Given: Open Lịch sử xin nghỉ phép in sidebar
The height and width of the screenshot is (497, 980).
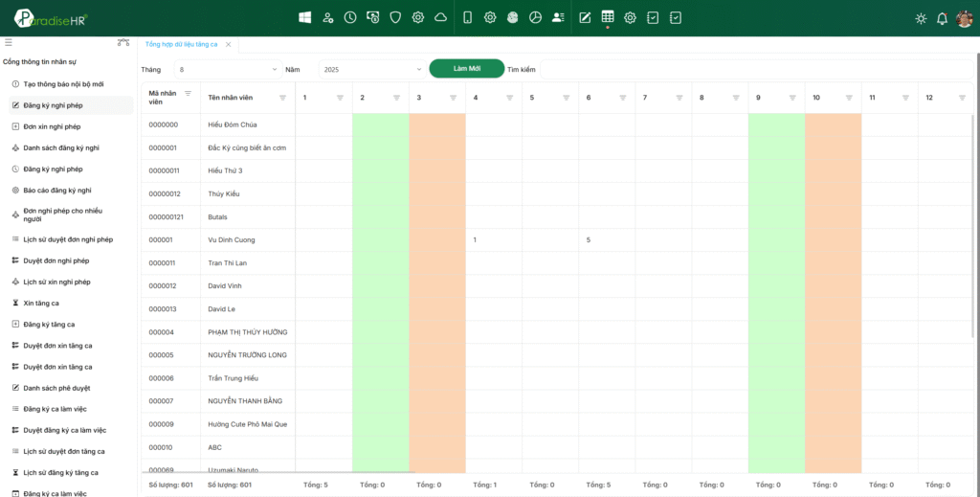Looking at the screenshot, I should point(56,282).
